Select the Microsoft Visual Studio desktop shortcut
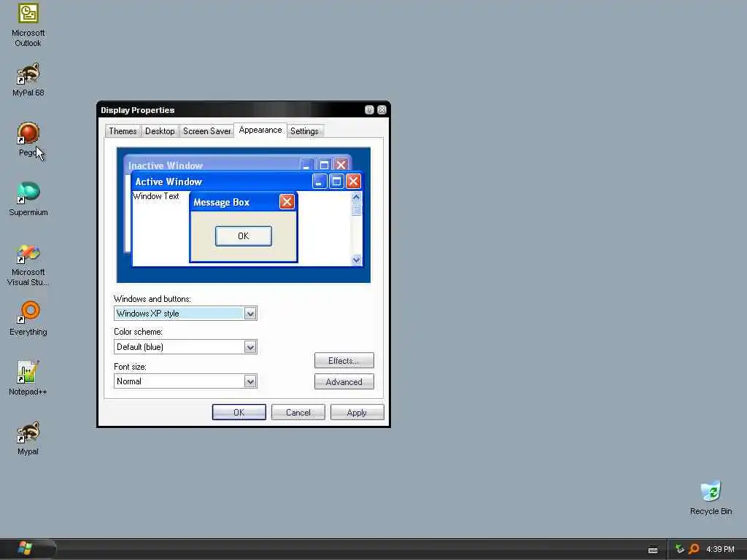This screenshot has height=560, width=747. [x=28, y=265]
